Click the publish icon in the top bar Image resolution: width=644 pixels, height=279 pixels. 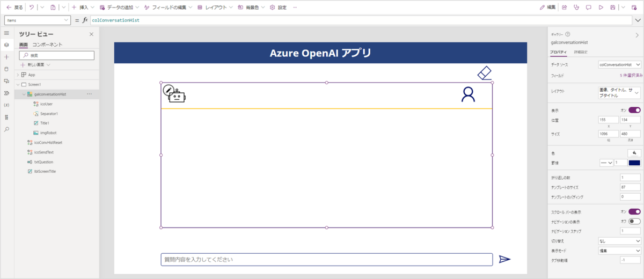coord(635,8)
